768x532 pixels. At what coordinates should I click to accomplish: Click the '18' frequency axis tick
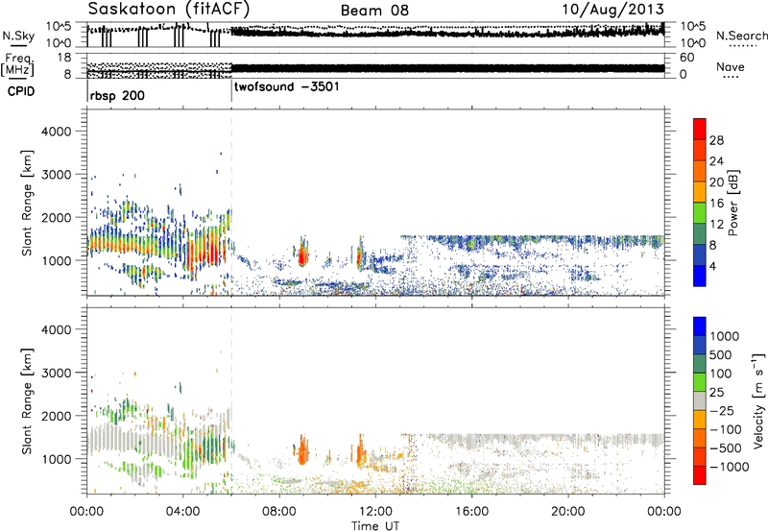click(64, 58)
